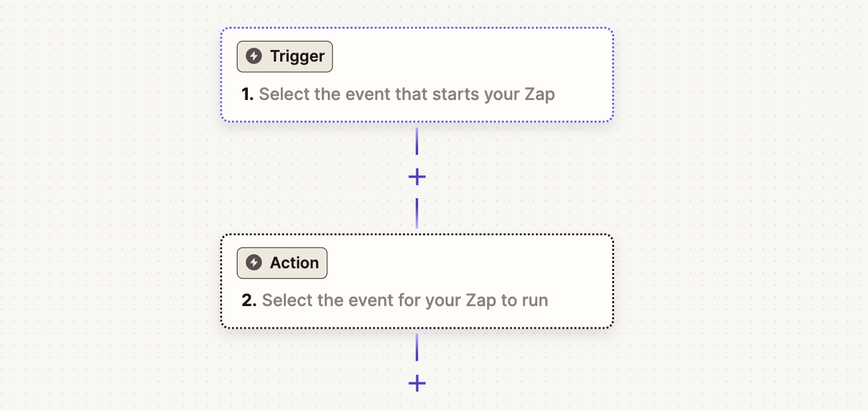Image resolution: width=868 pixels, height=411 pixels.
Task: Open 'Select the event for your Zap to run'
Action: click(405, 301)
